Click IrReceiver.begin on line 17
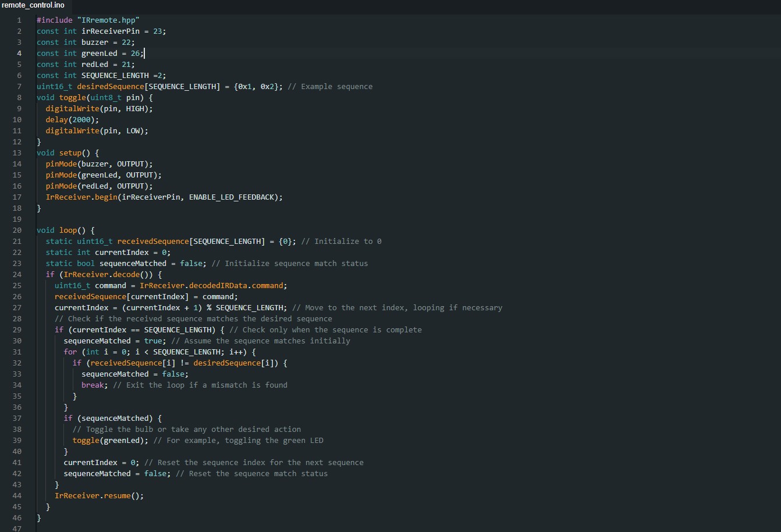This screenshot has height=532, width=781. (81, 197)
